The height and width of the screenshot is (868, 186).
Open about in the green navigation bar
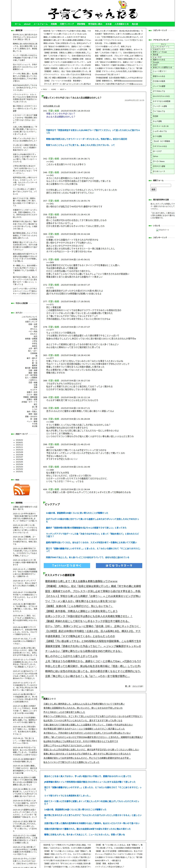27,24
